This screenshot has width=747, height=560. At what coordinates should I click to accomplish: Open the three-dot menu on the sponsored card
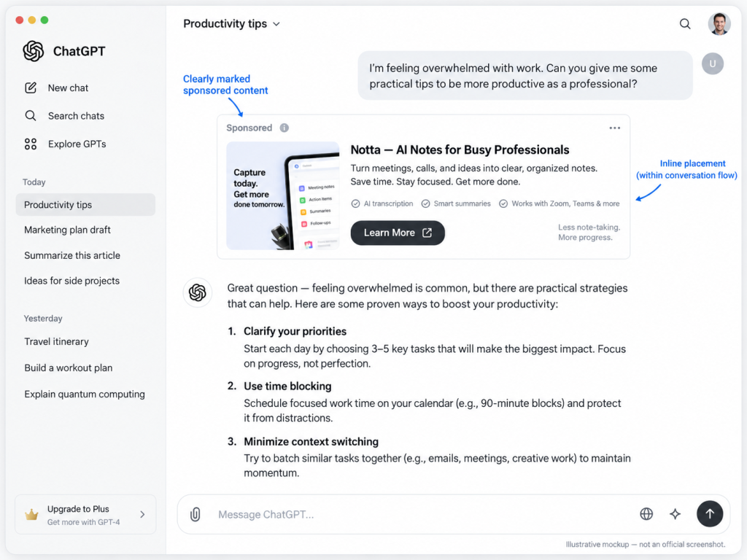click(x=614, y=128)
